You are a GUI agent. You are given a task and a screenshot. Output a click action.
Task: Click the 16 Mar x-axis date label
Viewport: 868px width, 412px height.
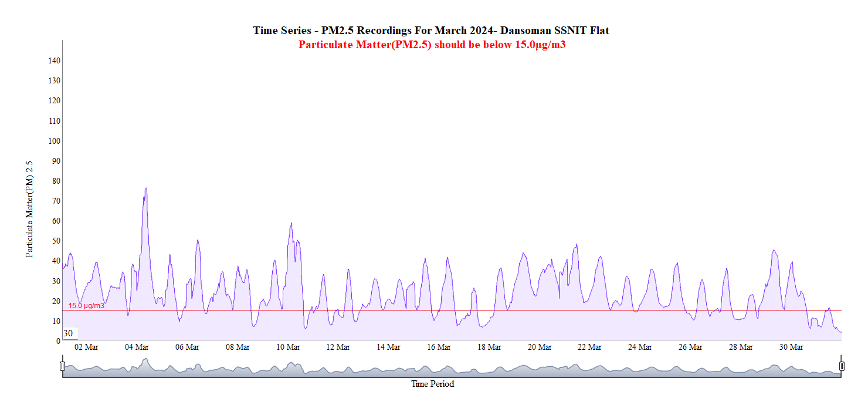(x=439, y=347)
